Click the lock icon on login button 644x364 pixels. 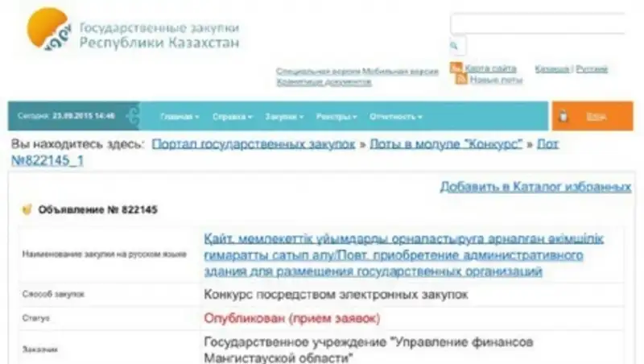click(x=563, y=116)
